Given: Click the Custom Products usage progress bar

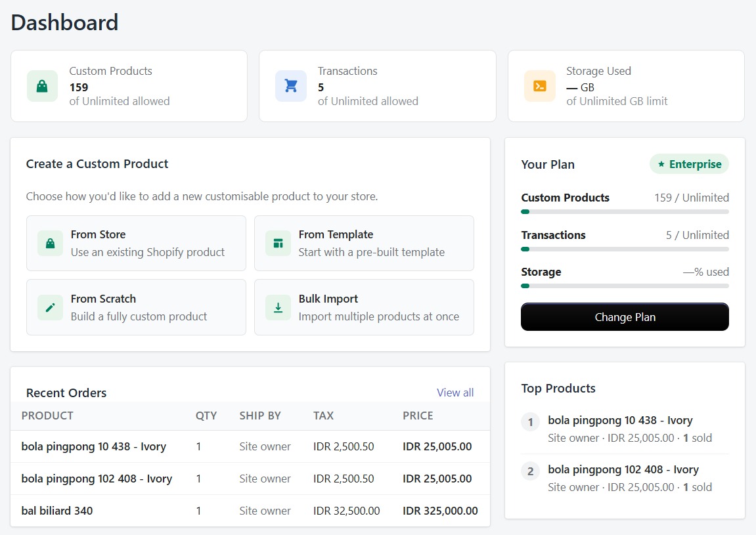Looking at the screenshot, I should (x=624, y=211).
